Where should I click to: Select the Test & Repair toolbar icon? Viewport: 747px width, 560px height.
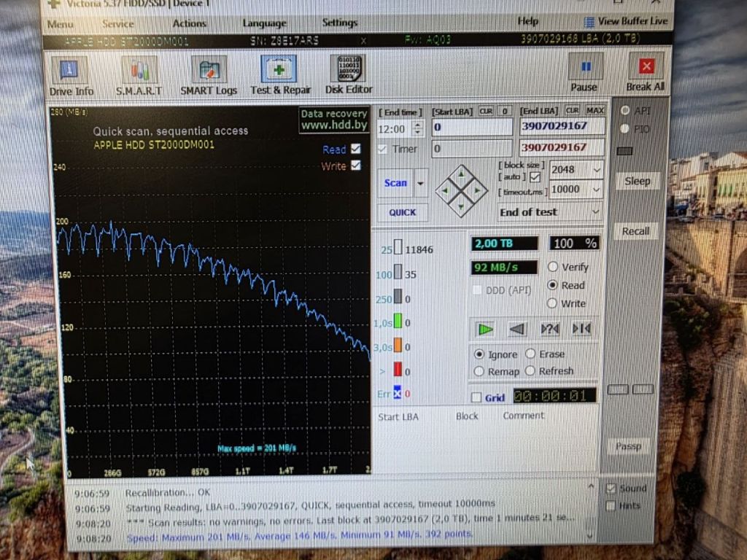[x=279, y=69]
